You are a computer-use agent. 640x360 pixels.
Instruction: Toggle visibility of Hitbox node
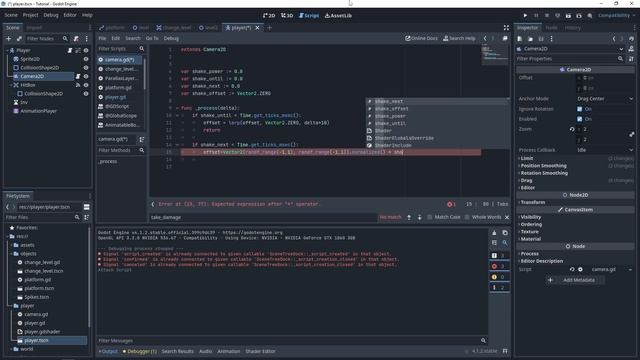(86, 85)
